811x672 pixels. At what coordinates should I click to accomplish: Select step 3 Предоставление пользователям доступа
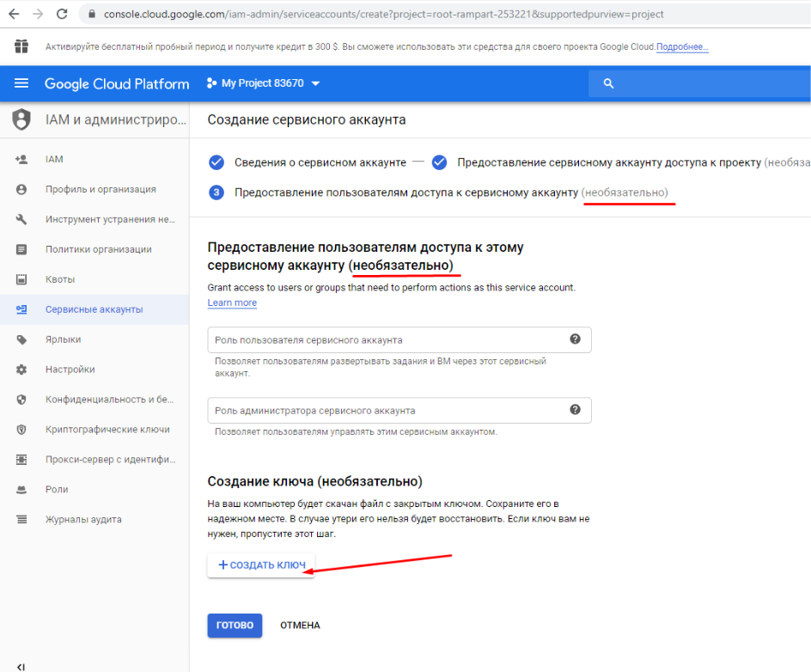tap(439, 192)
